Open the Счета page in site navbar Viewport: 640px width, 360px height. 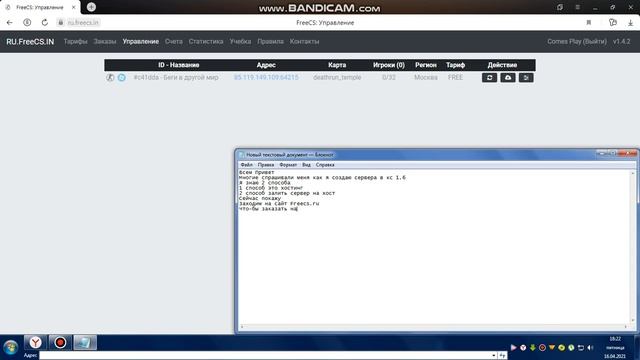(x=173, y=41)
